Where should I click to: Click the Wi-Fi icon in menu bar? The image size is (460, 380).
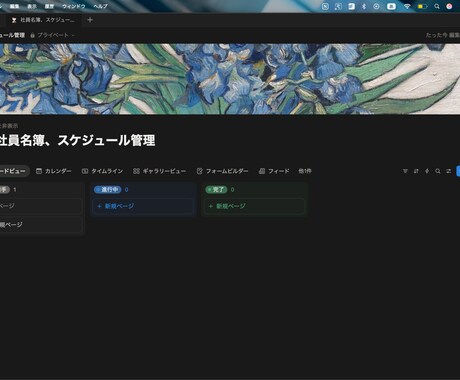[x=407, y=6]
